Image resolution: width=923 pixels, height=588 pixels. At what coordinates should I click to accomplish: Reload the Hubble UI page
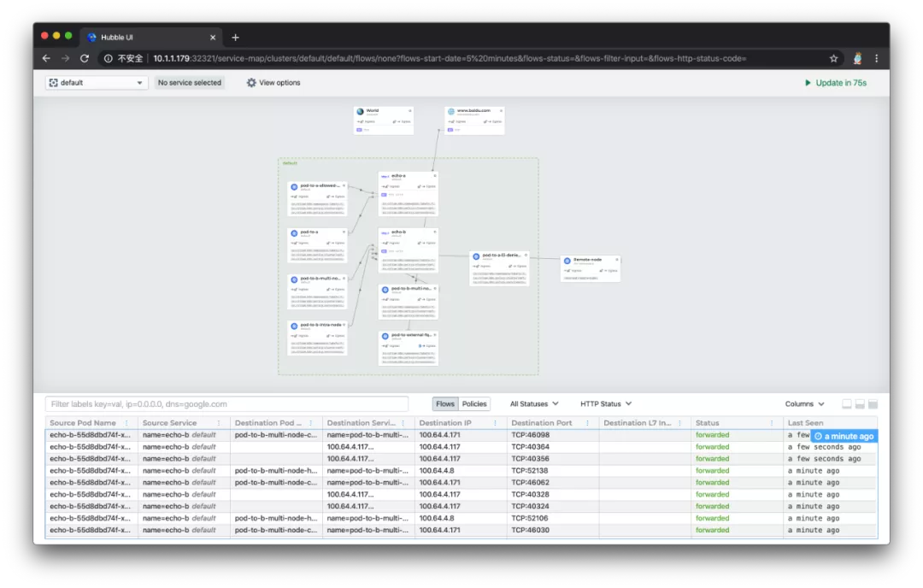pyautogui.click(x=84, y=58)
